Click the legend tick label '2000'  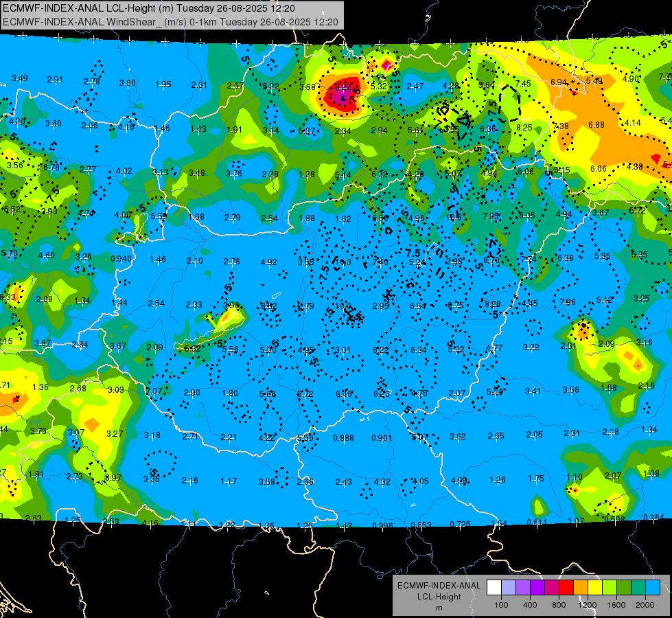pos(645,605)
